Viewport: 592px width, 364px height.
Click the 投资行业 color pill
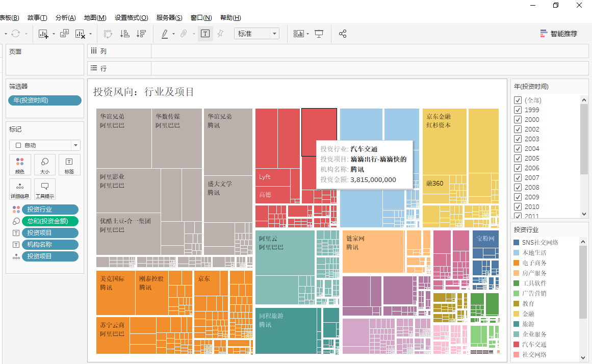50,210
